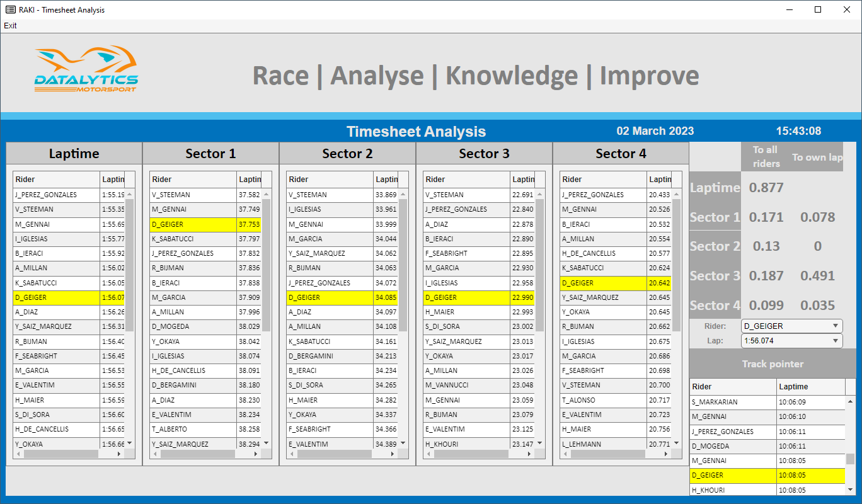The height and width of the screenshot is (504, 862).
Task: Click the Rider column header in Laptime table
Action: coord(56,180)
